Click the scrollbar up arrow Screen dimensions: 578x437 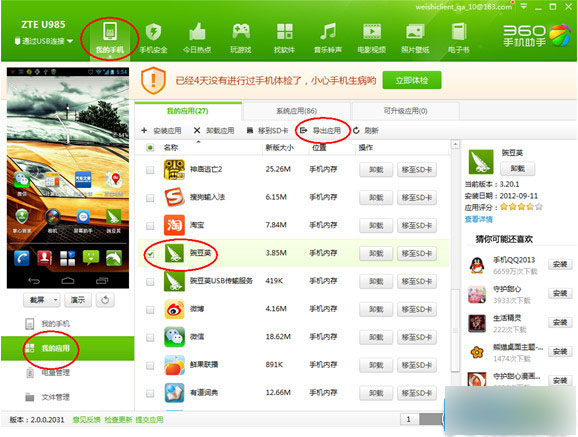click(456, 144)
